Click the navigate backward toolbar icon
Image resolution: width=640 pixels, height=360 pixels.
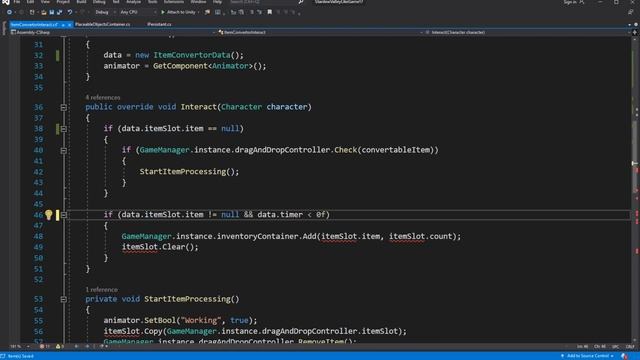9,12
